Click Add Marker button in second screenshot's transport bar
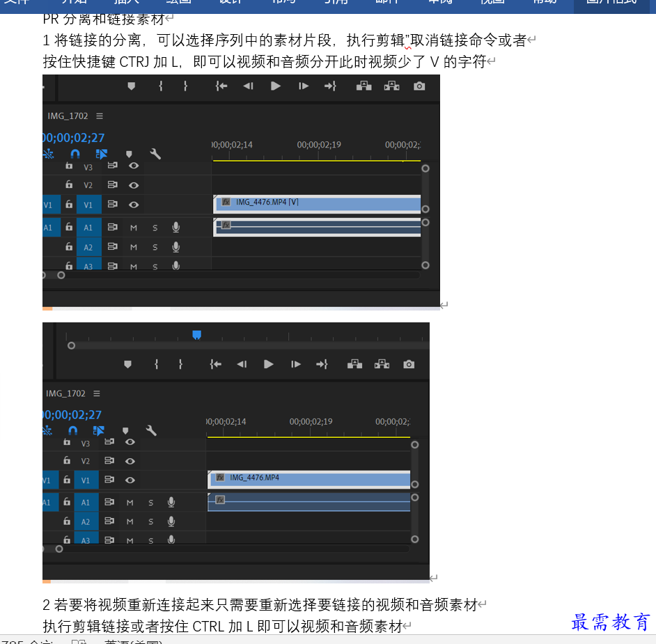The image size is (656, 644). coord(128,364)
